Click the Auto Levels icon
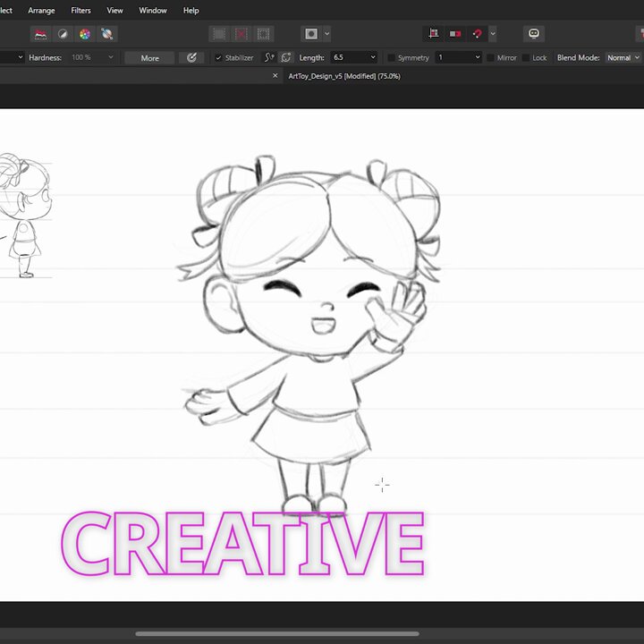644x644 pixels. [40, 34]
